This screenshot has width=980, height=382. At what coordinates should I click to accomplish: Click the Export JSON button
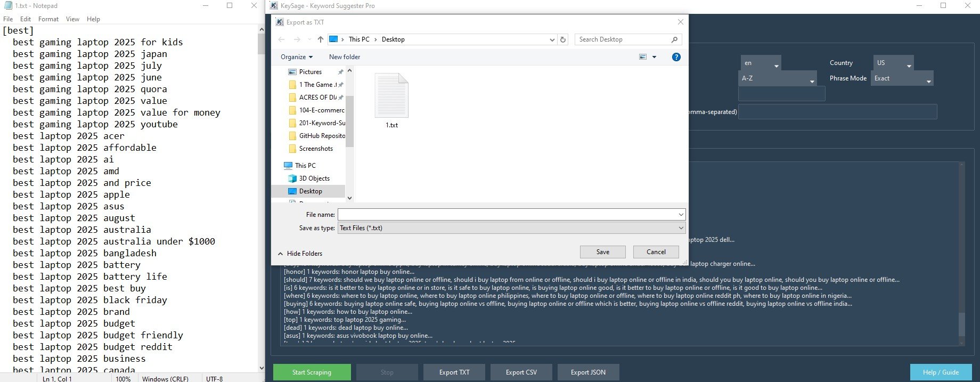[x=588, y=372]
